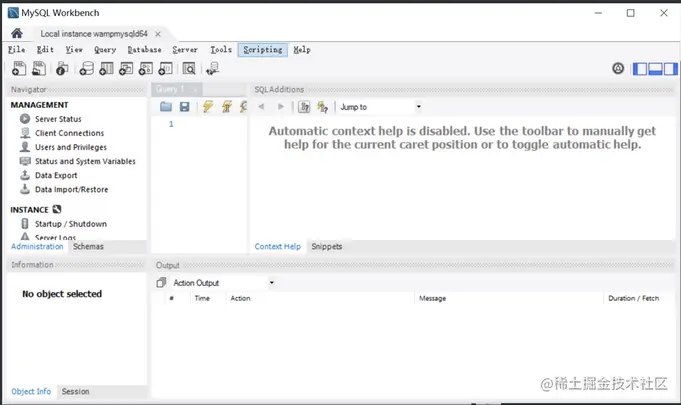The image size is (681, 405).
Task: Switch to the Context Help tab
Action: click(x=278, y=247)
